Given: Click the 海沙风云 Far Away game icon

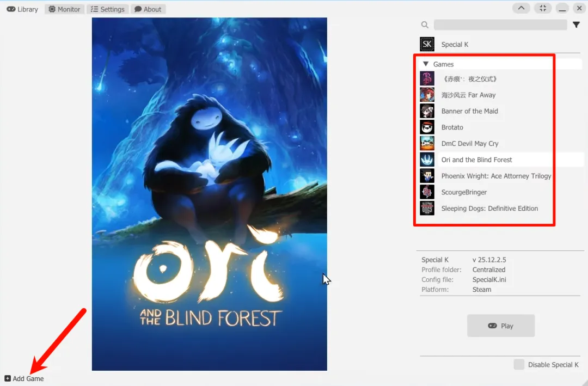Looking at the screenshot, I should (427, 95).
